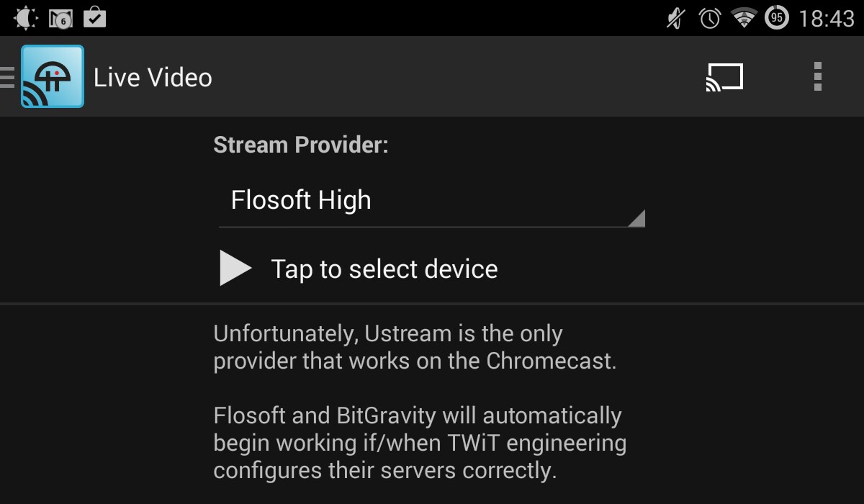Click the dropdown corner arrow on spinner
The width and height of the screenshot is (864, 504).
point(636,218)
